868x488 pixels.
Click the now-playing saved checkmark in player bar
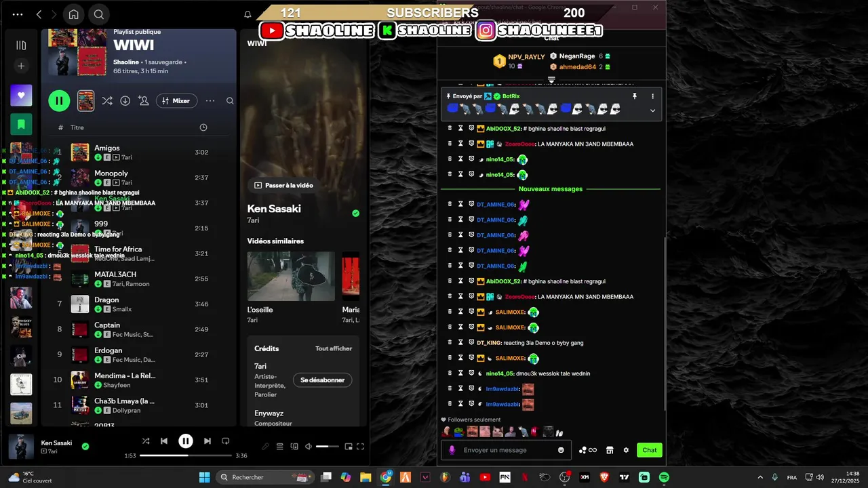(85, 447)
